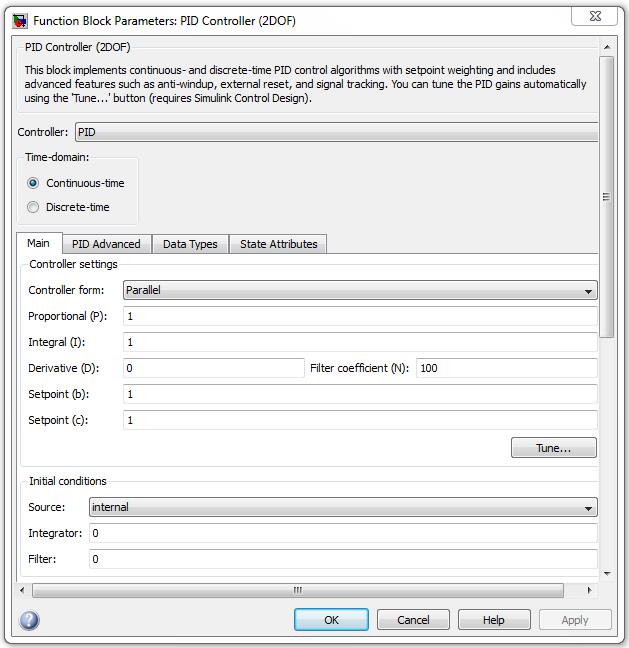Click the Tune... button
The height and width of the screenshot is (648, 629).
click(x=554, y=448)
